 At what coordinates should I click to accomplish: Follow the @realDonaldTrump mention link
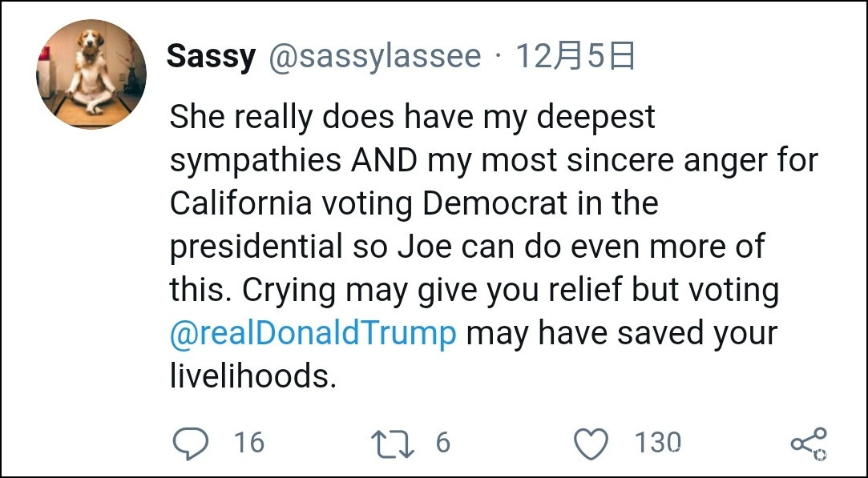pyautogui.click(x=313, y=333)
